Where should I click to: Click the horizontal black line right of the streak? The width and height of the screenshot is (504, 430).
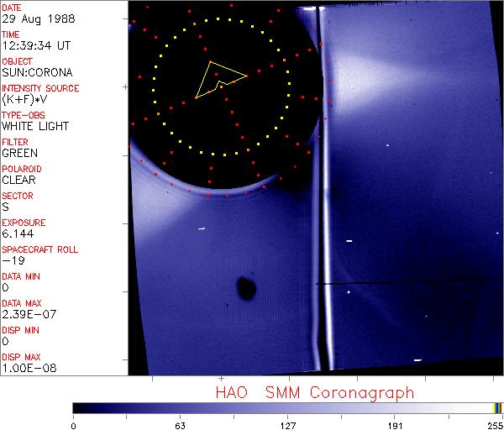click(403, 284)
